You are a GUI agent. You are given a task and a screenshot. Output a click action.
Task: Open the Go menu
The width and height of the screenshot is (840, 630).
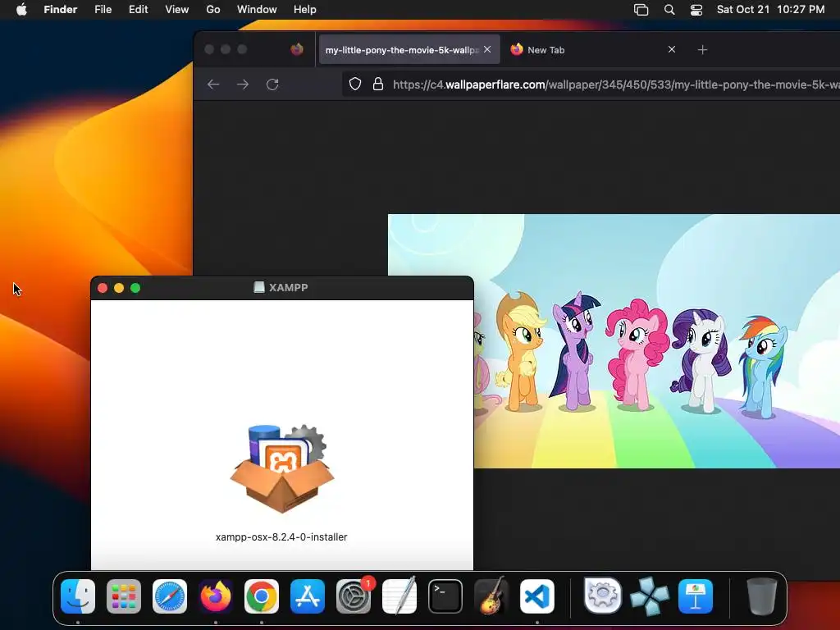pyautogui.click(x=213, y=10)
